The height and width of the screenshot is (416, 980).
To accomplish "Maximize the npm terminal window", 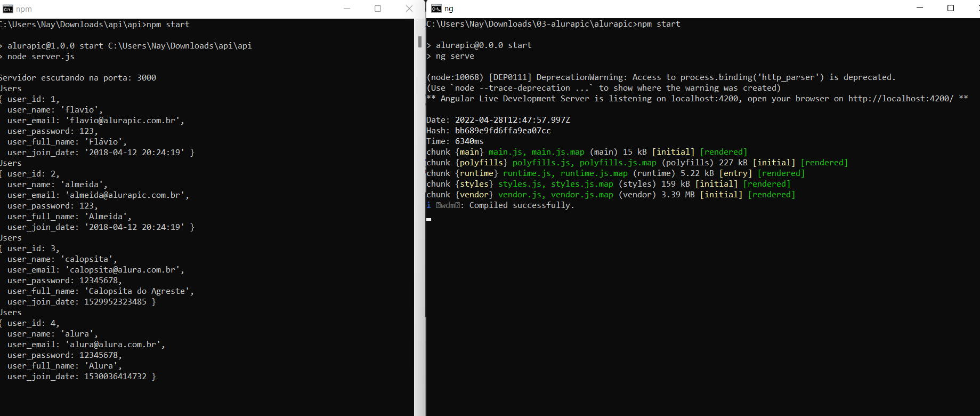I will click(378, 9).
